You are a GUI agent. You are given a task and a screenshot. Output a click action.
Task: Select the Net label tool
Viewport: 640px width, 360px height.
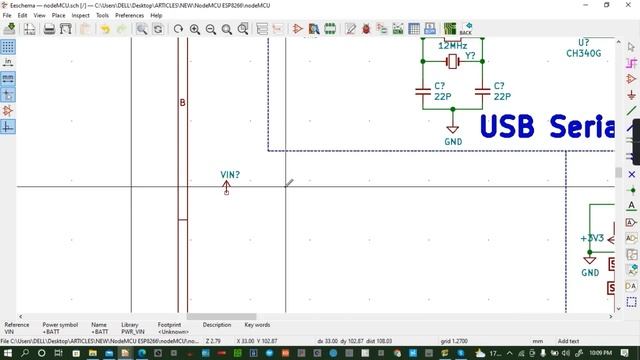[631, 206]
